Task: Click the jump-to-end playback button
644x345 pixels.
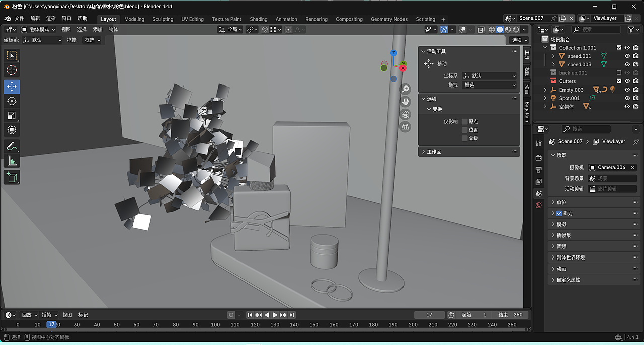Action: click(x=292, y=315)
